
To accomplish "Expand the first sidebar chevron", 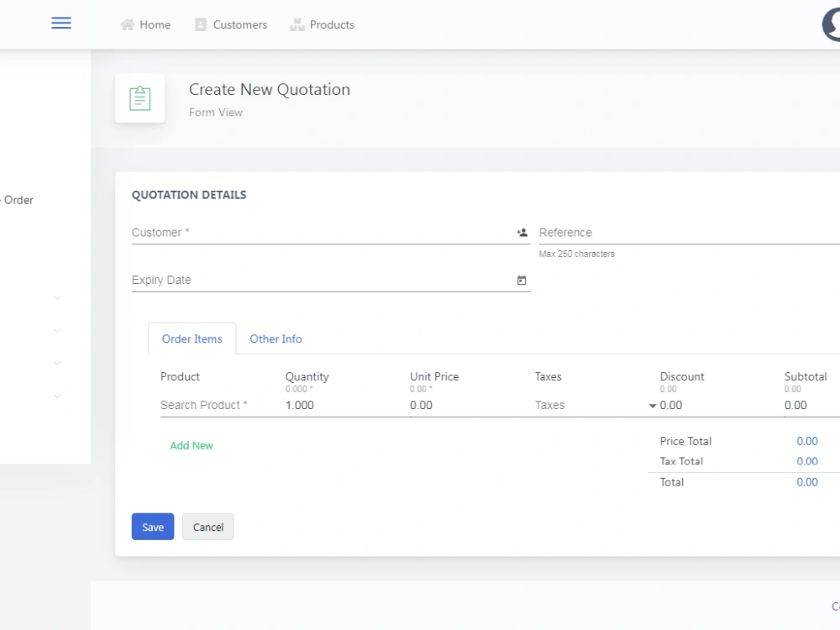I will coord(57,298).
